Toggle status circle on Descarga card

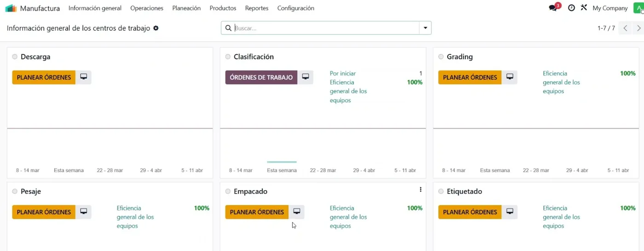pos(15,57)
